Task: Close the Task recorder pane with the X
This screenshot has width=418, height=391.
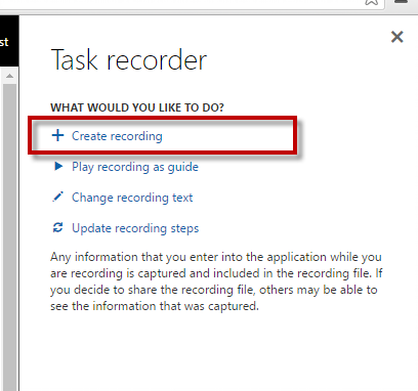Action: pyautogui.click(x=397, y=37)
